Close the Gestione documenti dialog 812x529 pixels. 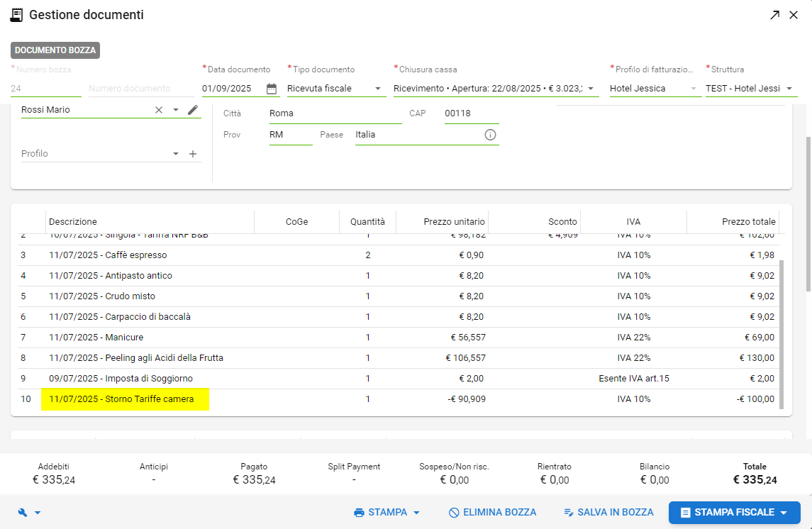(x=794, y=15)
